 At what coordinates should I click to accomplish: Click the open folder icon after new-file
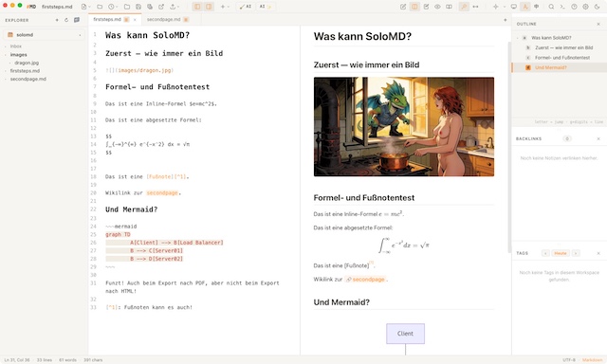click(100, 7)
